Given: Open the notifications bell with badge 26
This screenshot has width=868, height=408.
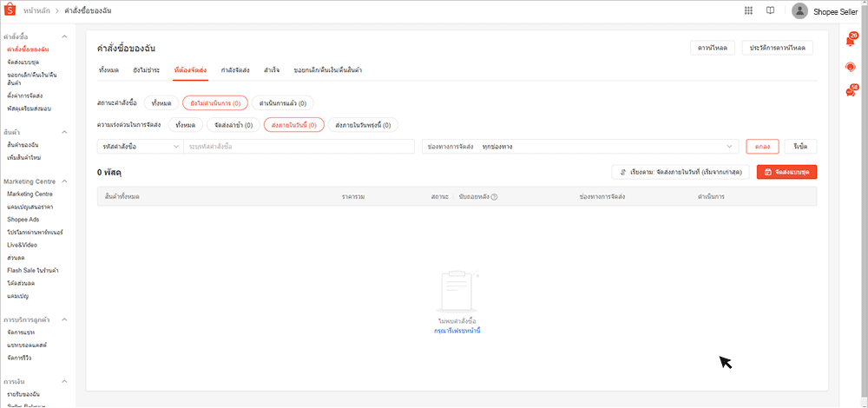Looking at the screenshot, I should (x=851, y=41).
